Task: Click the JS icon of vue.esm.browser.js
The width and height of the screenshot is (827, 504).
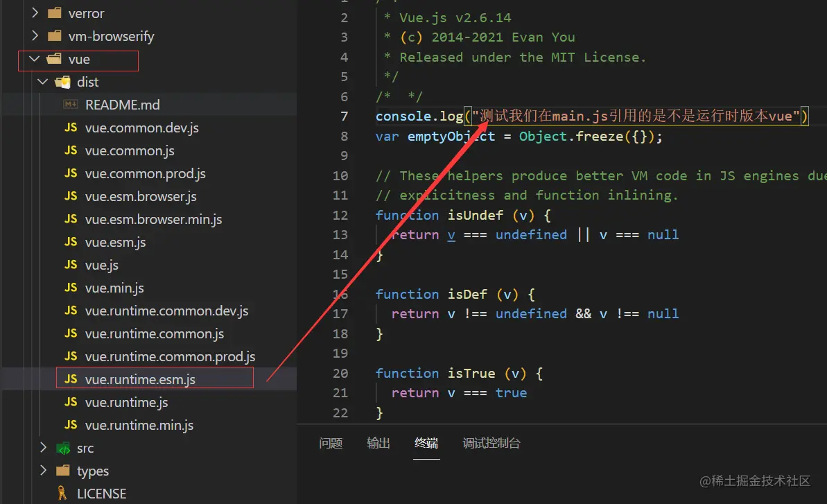Action: pyautogui.click(x=71, y=196)
